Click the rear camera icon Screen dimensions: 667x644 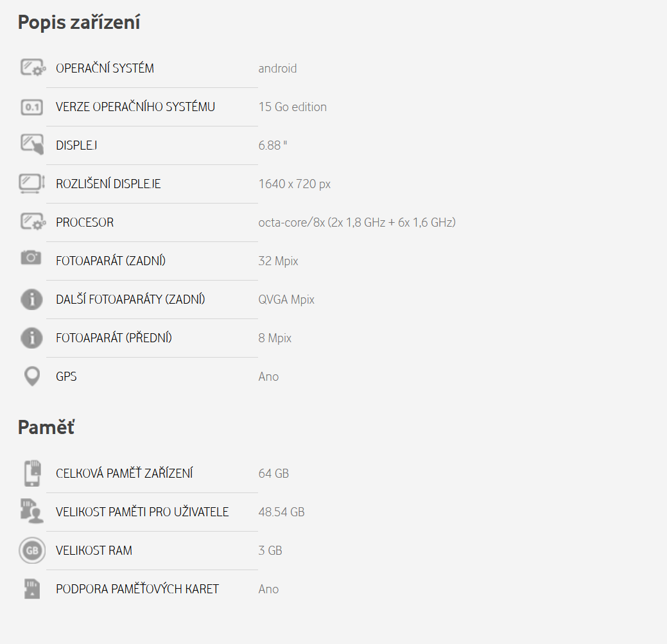(31, 259)
